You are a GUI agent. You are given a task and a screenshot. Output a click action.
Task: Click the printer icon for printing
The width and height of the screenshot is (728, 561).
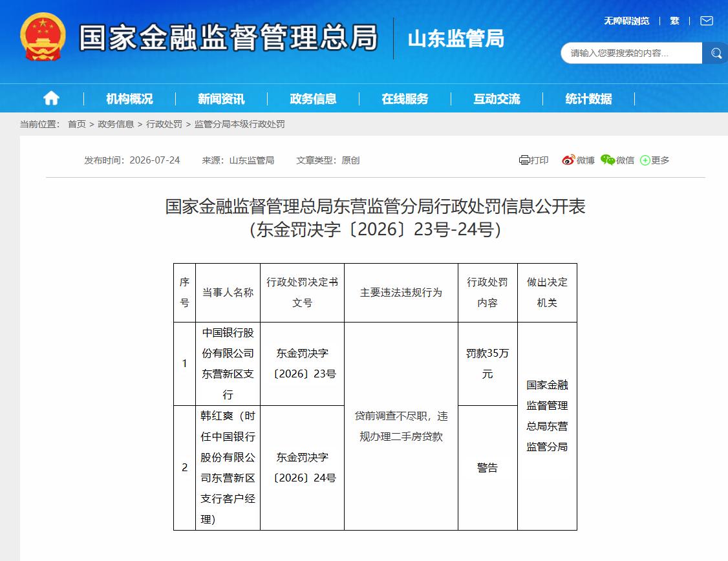(x=524, y=160)
